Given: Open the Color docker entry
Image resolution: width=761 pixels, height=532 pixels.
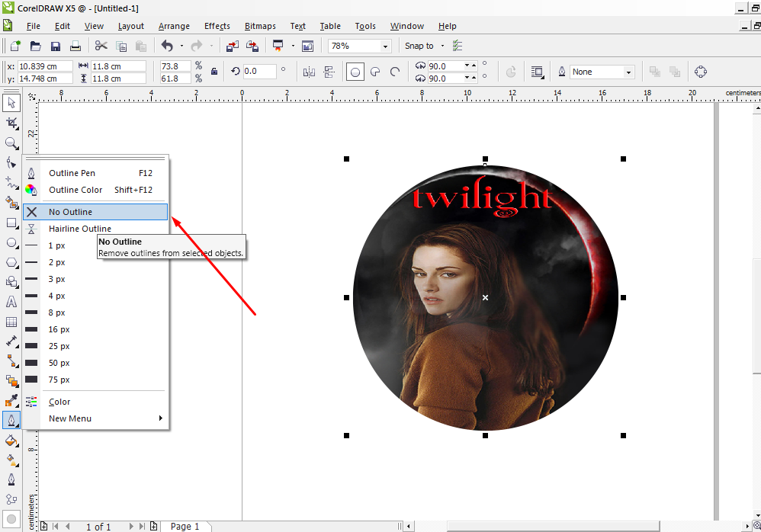Looking at the screenshot, I should click(x=95, y=402).
